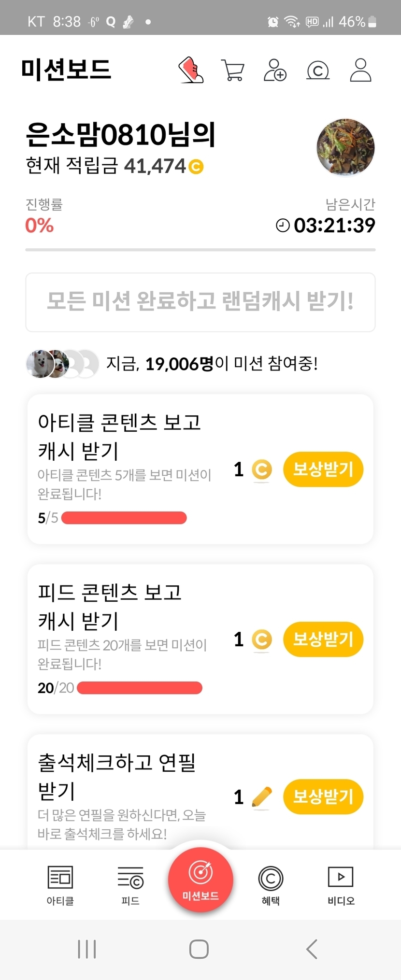Open the 혜택 tab

coord(271,885)
